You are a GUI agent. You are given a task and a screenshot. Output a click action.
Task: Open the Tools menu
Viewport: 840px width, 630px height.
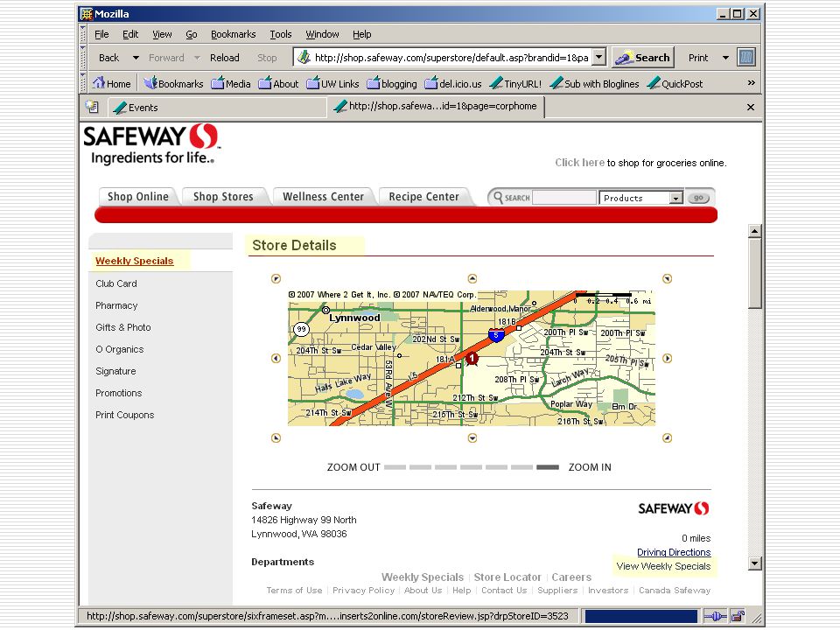coord(281,34)
